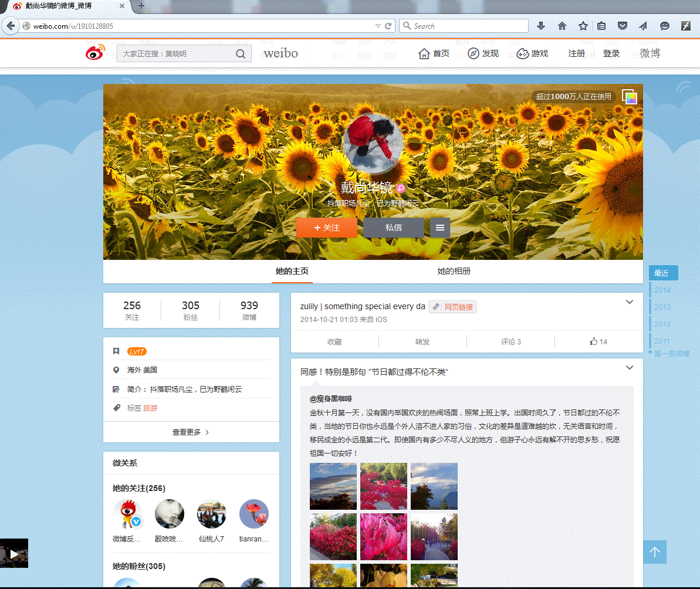Jump to 2013 on the timeline
This screenshot has width=700, height=589.
point(662,307)
